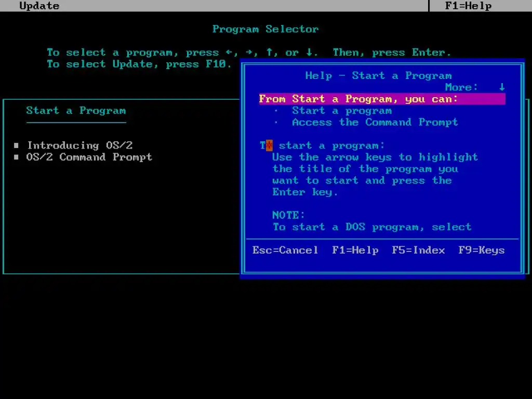Select Introducing OS/2 program entry
532x399 pixels.
[x=79, y=145]
